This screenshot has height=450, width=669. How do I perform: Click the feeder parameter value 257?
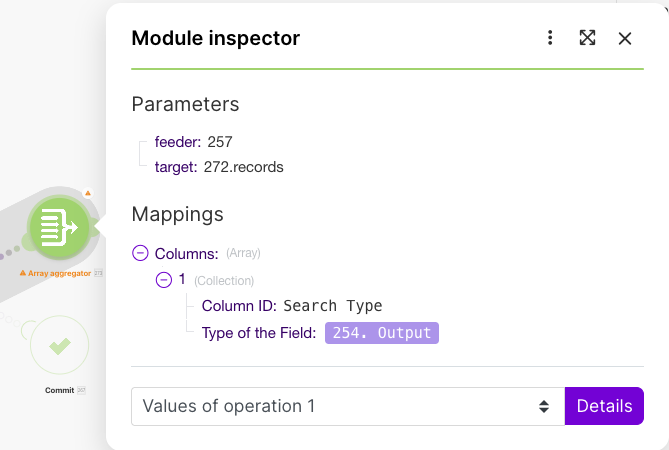[x=220, y=142]
